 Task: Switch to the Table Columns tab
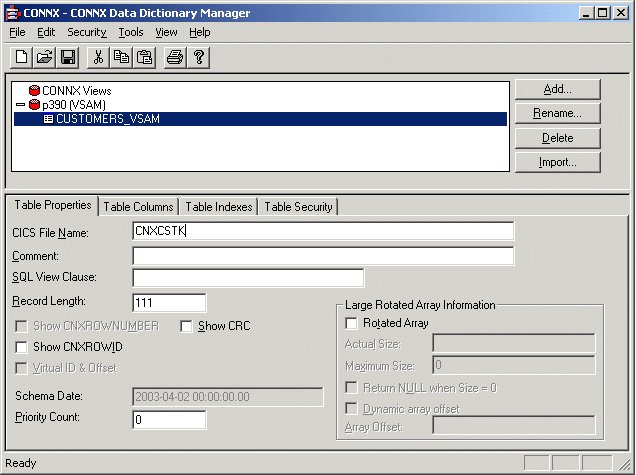click(138, 207)
